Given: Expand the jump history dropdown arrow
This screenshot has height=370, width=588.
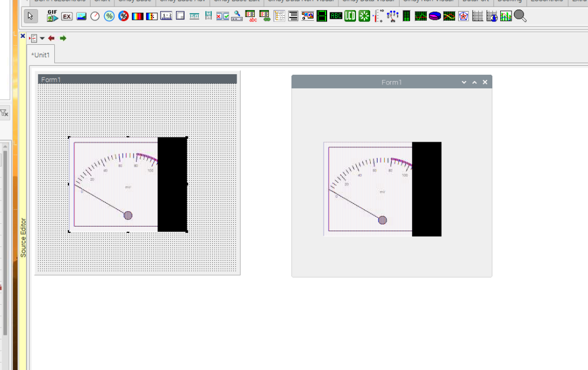Looking at the screenshot, I should pos(42,39).
